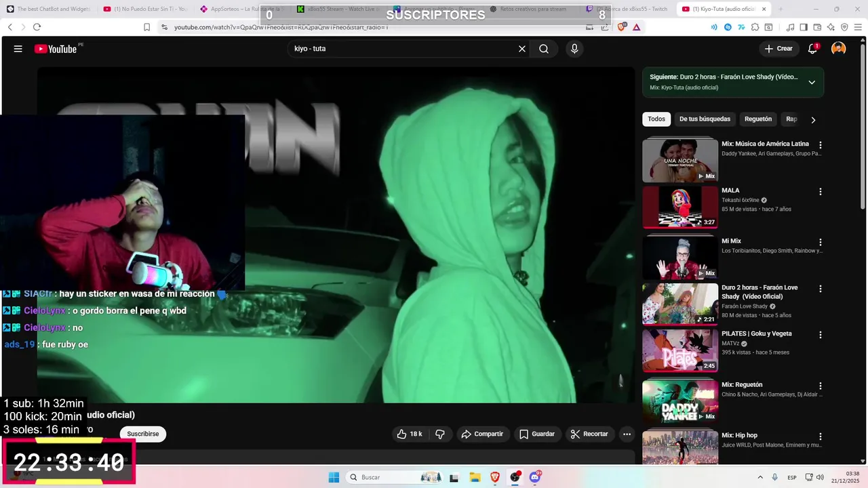Bookmark this page with the bookmark icon
This screenshot has height=488, width=868.
click(146, 27)
